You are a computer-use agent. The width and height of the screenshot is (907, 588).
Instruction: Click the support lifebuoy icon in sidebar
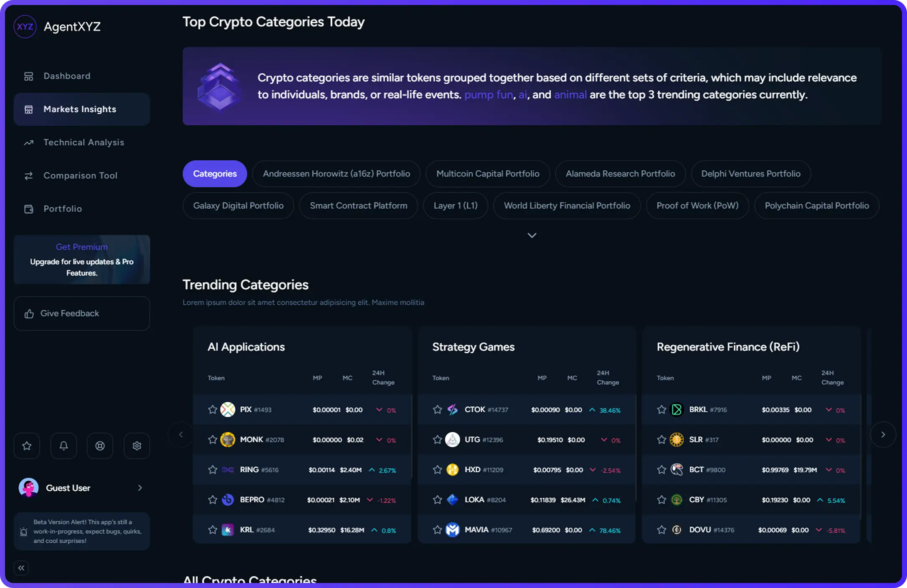pos(100,446)
